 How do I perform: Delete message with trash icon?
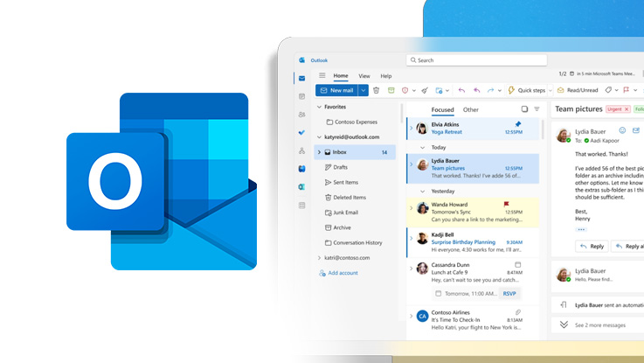coord(377,90)
